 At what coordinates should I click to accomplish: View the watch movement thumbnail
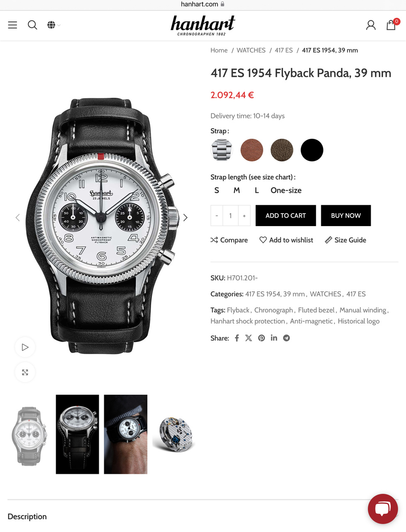coord(174,434)
